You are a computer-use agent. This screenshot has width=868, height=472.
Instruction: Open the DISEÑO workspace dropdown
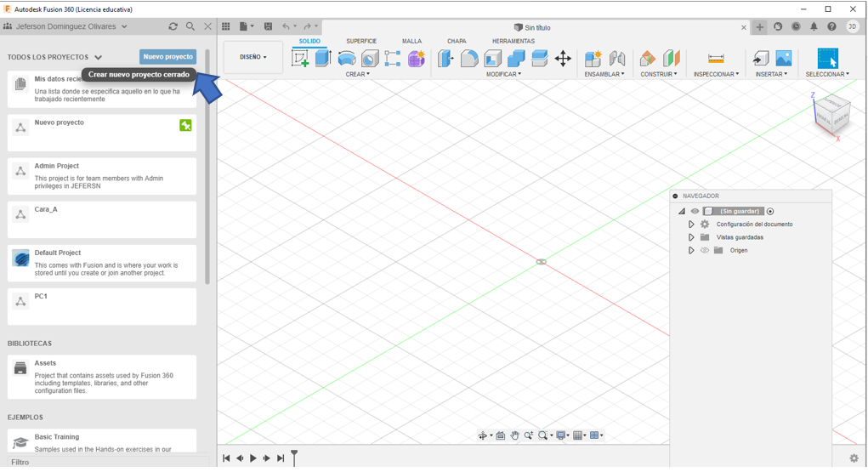[x=253, y=57]
